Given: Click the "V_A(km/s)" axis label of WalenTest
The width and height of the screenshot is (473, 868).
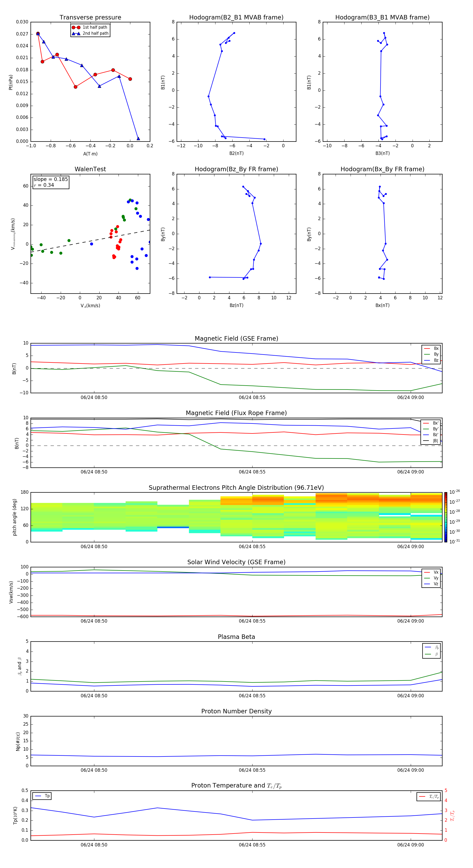Looking at the screenshot, I should pyautogui.click(x=90, y=306).
